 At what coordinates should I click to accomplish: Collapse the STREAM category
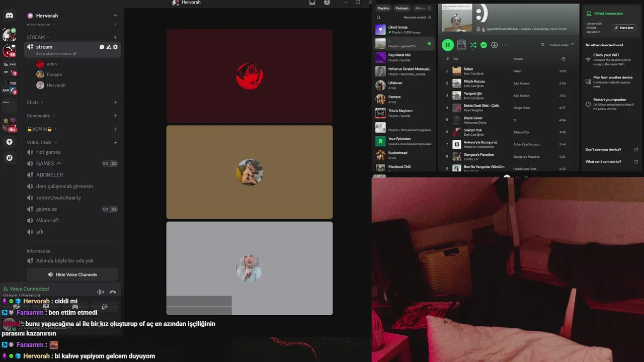coord(38,37)
